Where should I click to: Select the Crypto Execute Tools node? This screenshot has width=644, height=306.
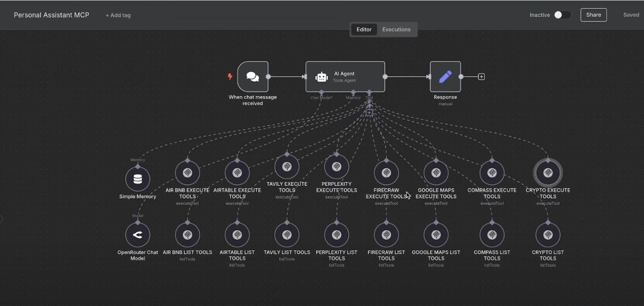point(547,173)
